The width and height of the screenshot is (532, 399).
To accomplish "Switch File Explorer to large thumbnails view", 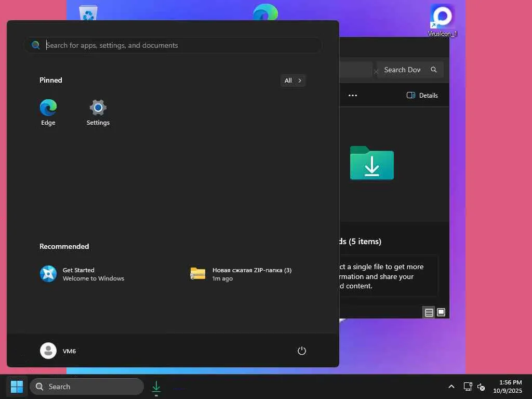I will point(441,312).
